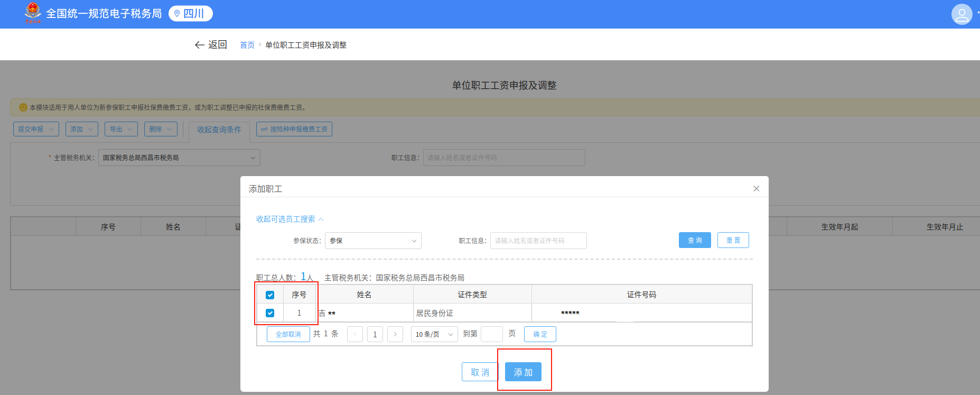Uncheck the row 1 employee checkbox
This screenshot has height=395, width=980.
click(x=270, y=313)
